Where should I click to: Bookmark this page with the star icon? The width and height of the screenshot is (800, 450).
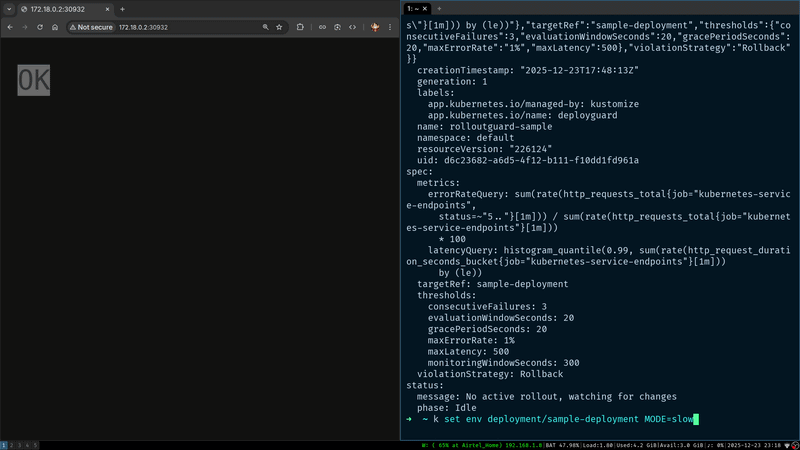(279, 27)
